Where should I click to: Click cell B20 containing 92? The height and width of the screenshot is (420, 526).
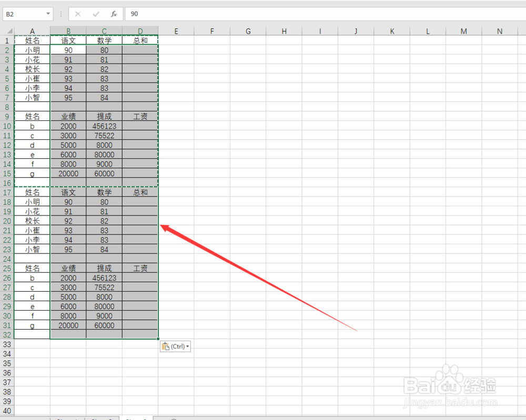pos(68,221)
